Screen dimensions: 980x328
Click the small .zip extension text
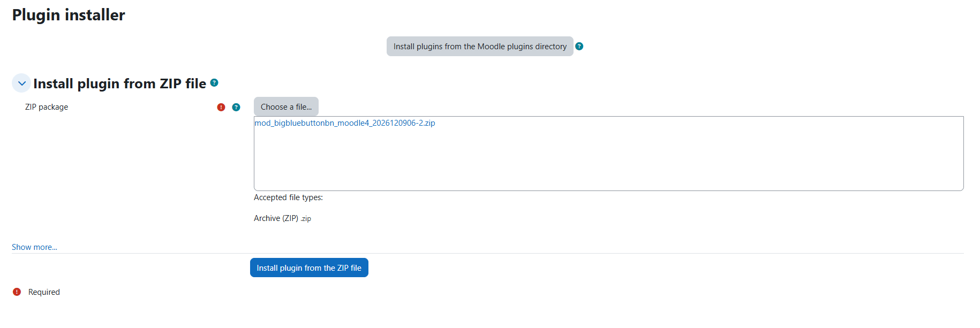click(306, 219)
